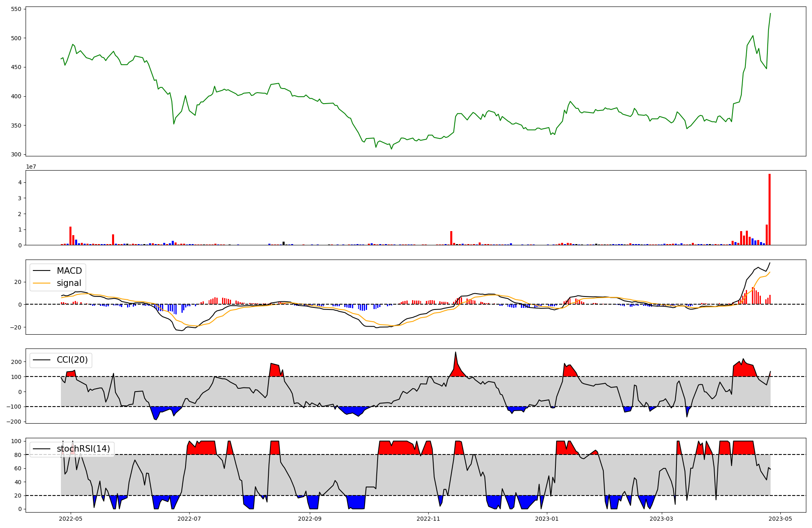Click the November 2022 red volume spike
Screen dimensions: 812x528
[451, 238]
